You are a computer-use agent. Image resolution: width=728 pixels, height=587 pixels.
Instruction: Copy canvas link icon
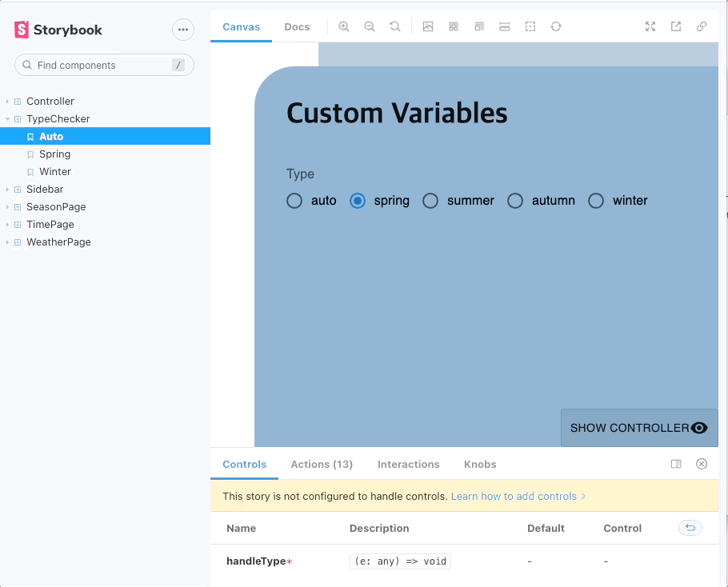(702, 26)
